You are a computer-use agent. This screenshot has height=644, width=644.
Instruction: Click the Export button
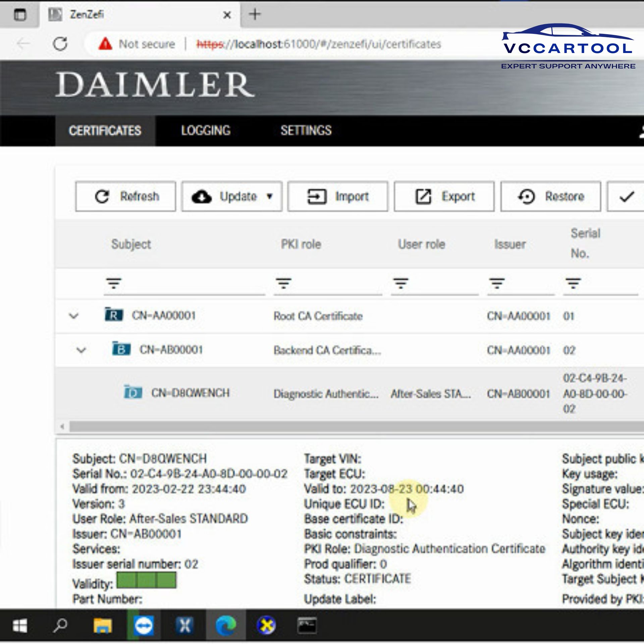coord(444,197)
